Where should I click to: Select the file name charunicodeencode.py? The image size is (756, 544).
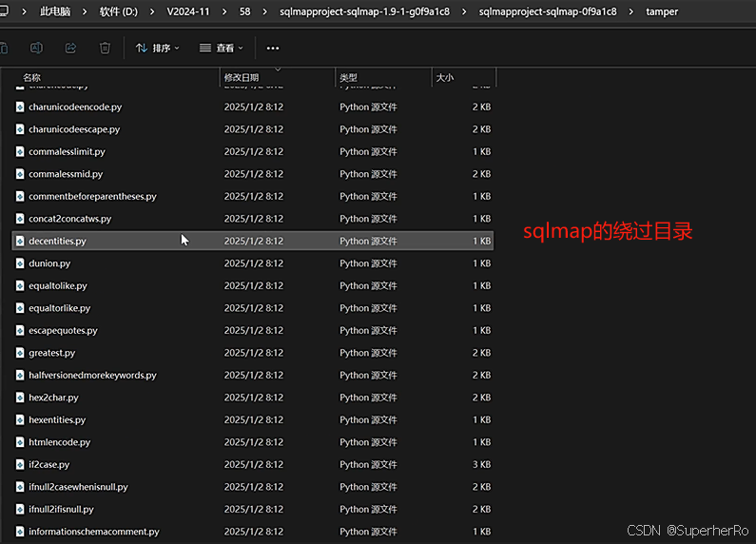(x=75, y=107)
